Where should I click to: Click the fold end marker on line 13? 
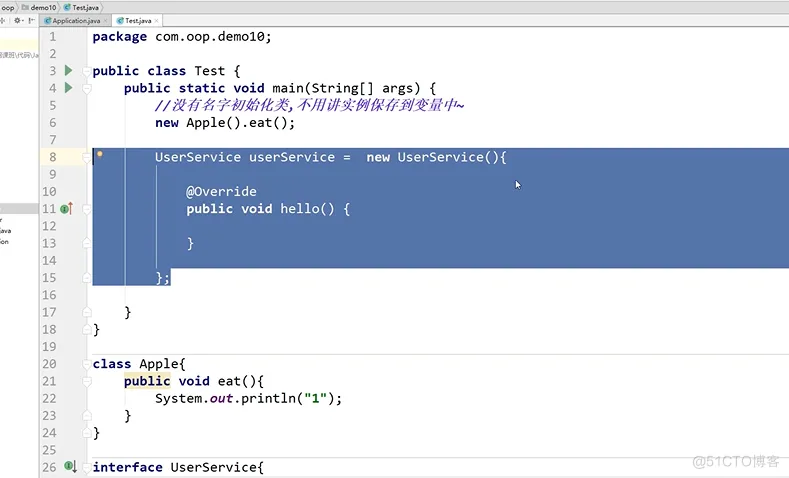87,244
